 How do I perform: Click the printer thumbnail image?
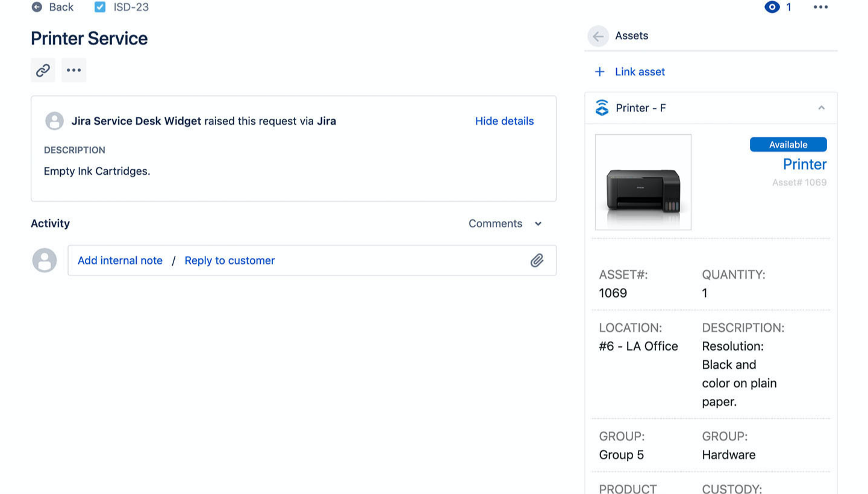[x=643, y=182]
